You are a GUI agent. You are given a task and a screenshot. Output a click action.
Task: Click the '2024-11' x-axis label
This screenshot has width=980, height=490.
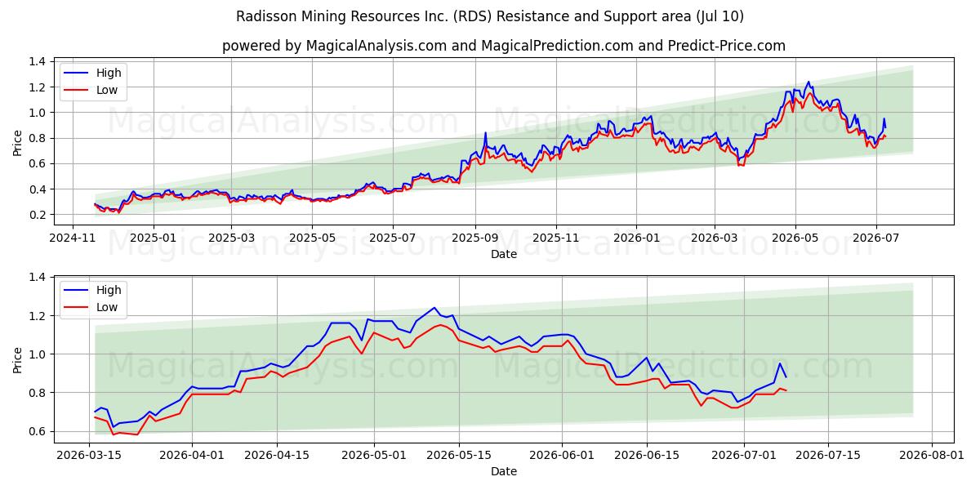coord(73,238)
